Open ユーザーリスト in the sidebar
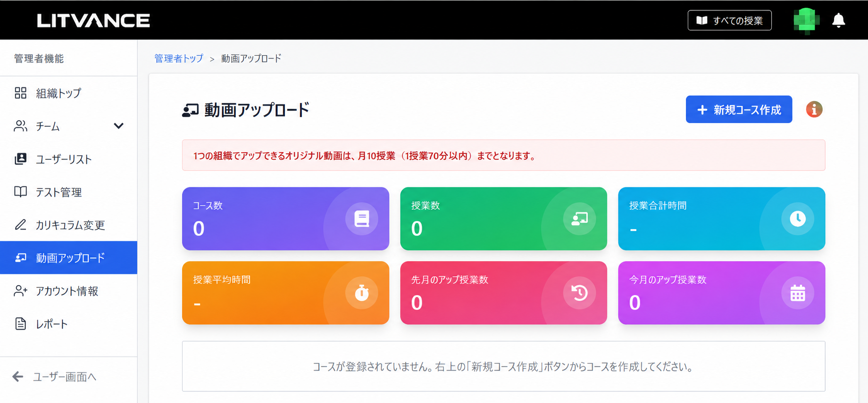The height and width of the screenshot is (403, 868). tap(69, 159)
